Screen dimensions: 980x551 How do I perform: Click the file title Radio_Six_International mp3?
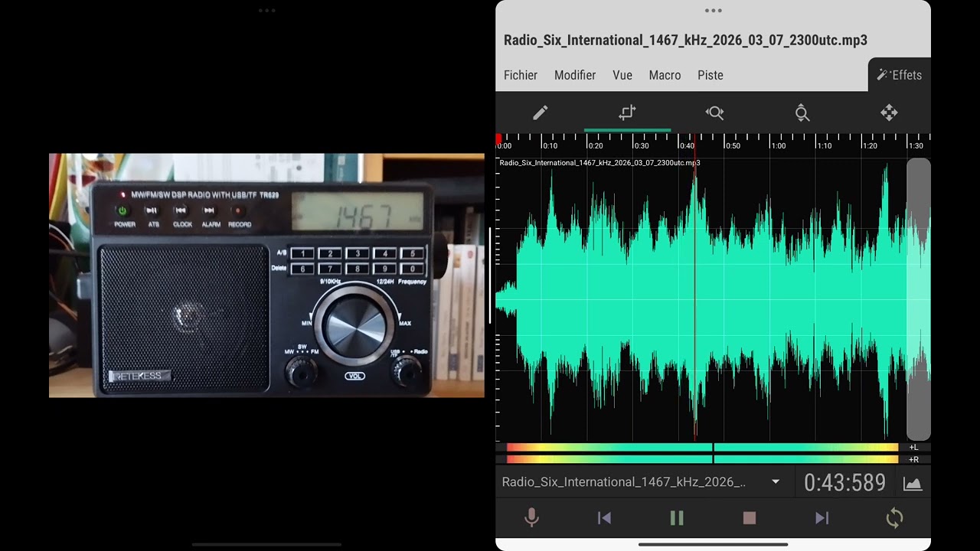pos(685,40)
